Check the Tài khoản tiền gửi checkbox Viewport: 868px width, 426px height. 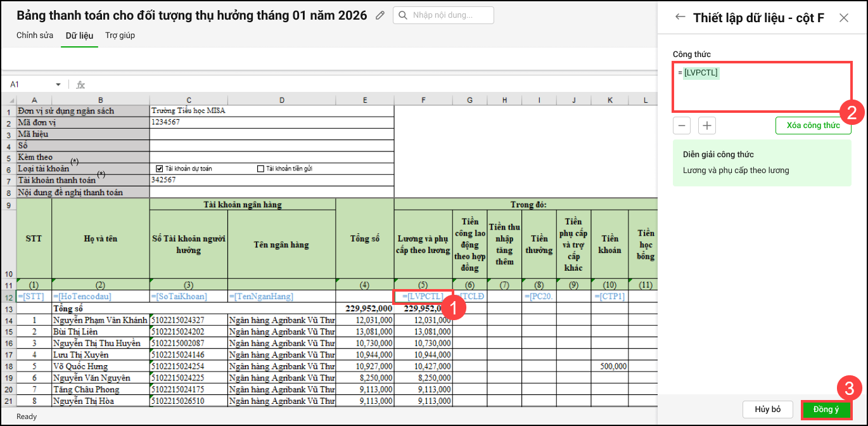click(260, 169)
